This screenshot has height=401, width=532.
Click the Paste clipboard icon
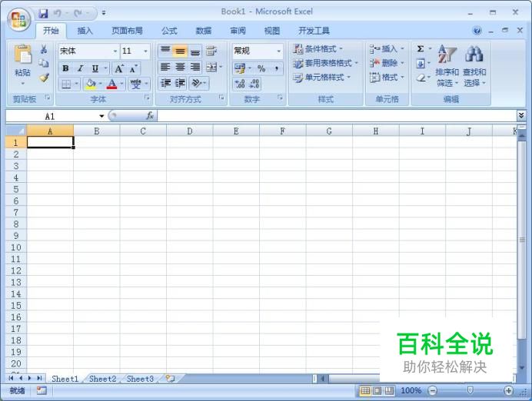(x=23, y=55)
